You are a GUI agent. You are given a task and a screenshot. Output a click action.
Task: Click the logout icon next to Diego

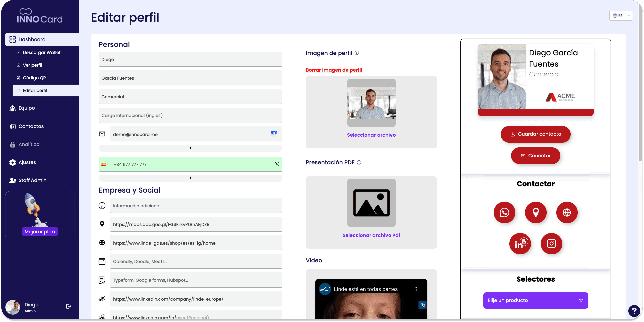[69, 306]
